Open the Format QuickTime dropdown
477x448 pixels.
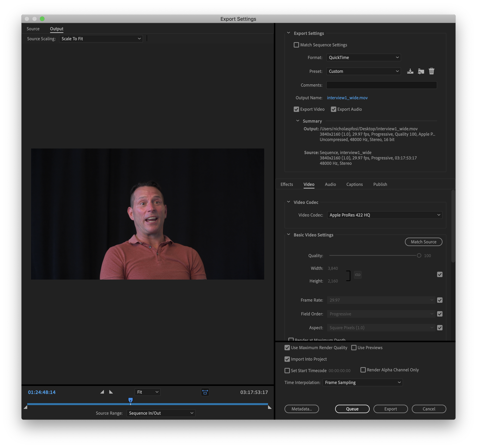363,57
